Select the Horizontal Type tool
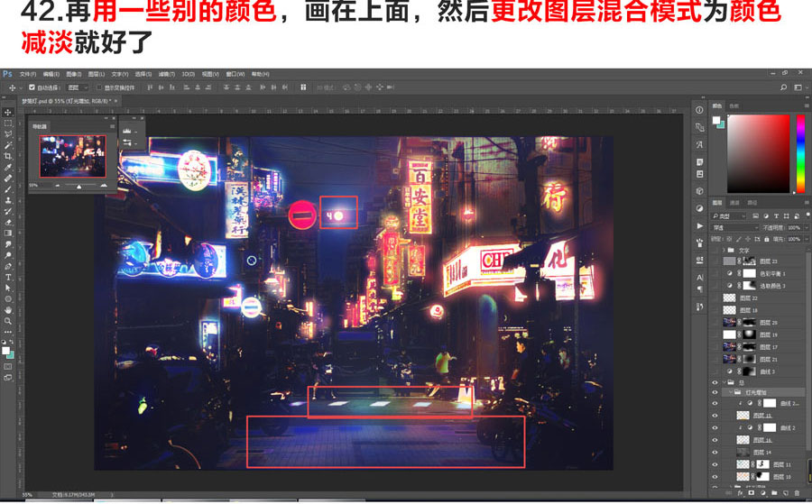Viewport: 812px width, 504px height. click(x=8, y=278)
